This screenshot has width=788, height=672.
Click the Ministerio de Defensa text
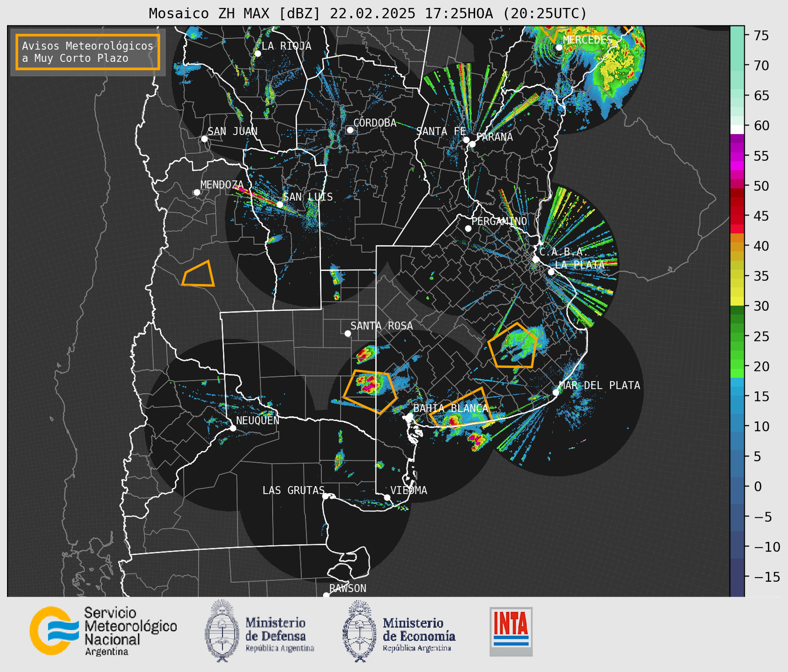[x=279, y=634]
